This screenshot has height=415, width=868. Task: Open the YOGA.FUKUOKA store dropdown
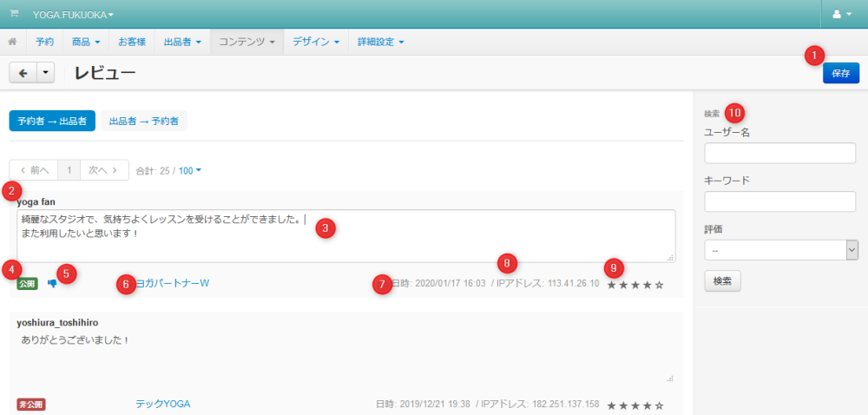(x=73, y=15)
